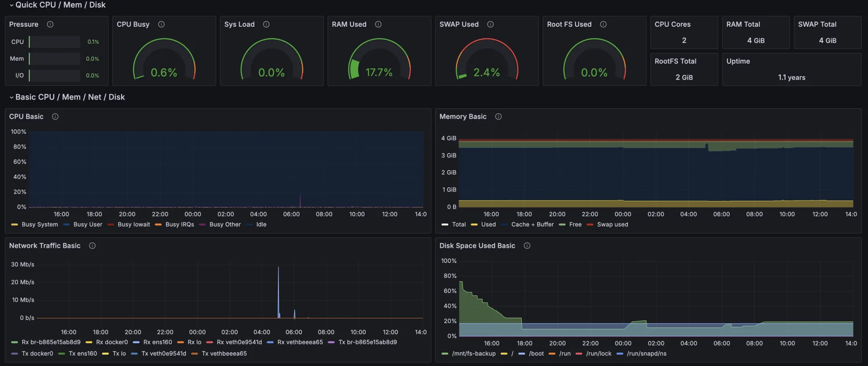Collapse the Quick CPU / Mem / Disk row chevron
The image size is (868, 366).
[11, 5]
